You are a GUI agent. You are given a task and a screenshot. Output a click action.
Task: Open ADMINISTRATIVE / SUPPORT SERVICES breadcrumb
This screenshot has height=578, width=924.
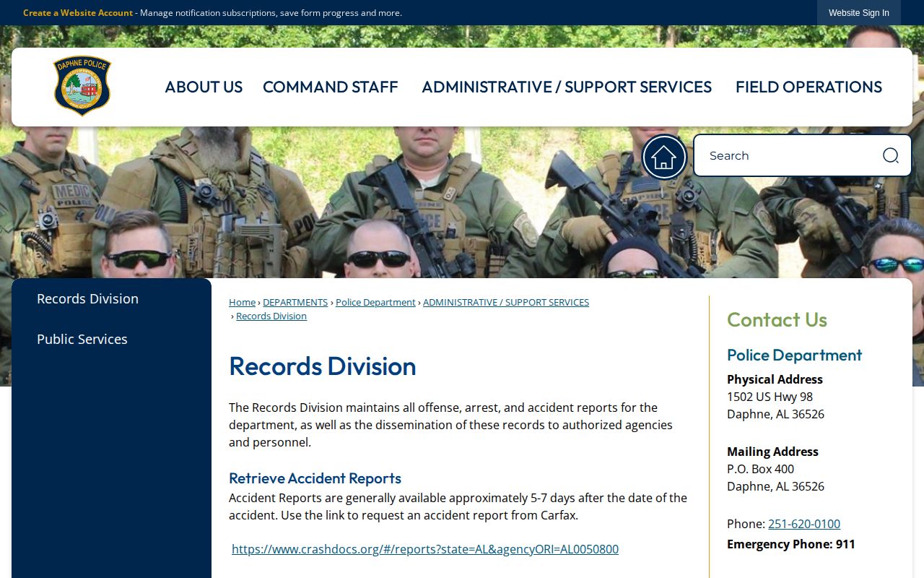tap(506, 302)
